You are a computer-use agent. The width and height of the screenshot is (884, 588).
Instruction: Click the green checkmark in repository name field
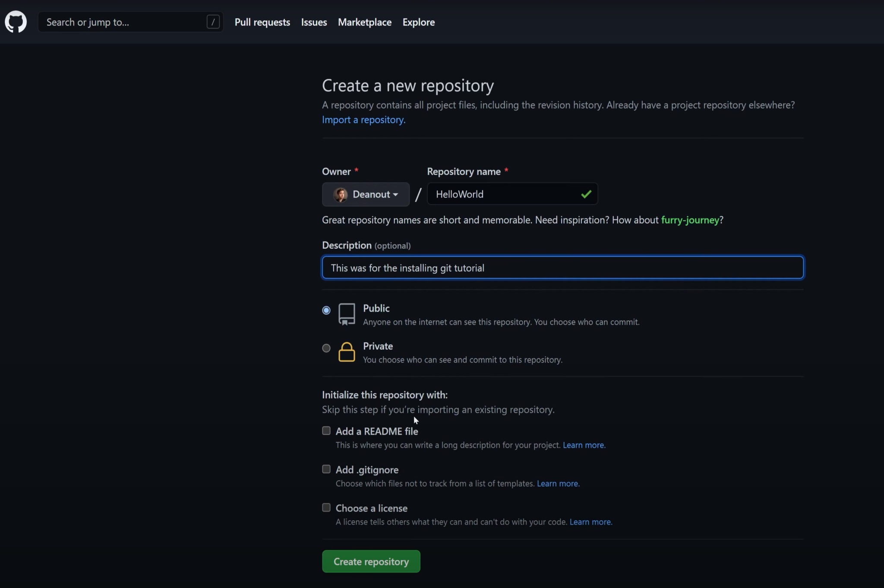tap(585, 194)
